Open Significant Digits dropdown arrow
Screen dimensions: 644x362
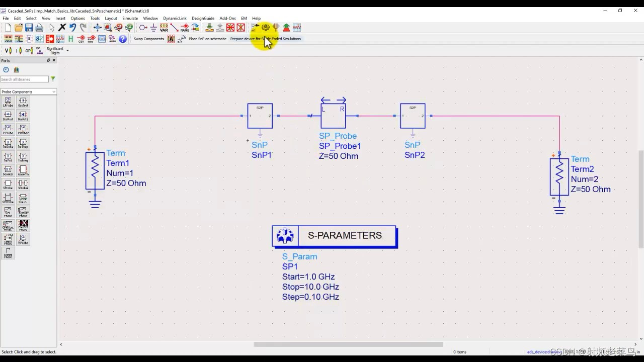[67, 50]
